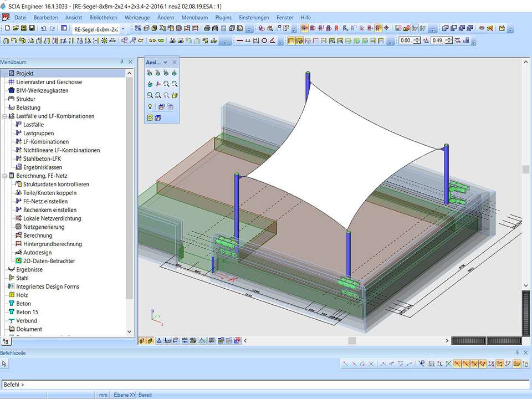The image size is (532, 399).
Task: Click the light bulb icon in view palette
Action: (x=150, y=106)
